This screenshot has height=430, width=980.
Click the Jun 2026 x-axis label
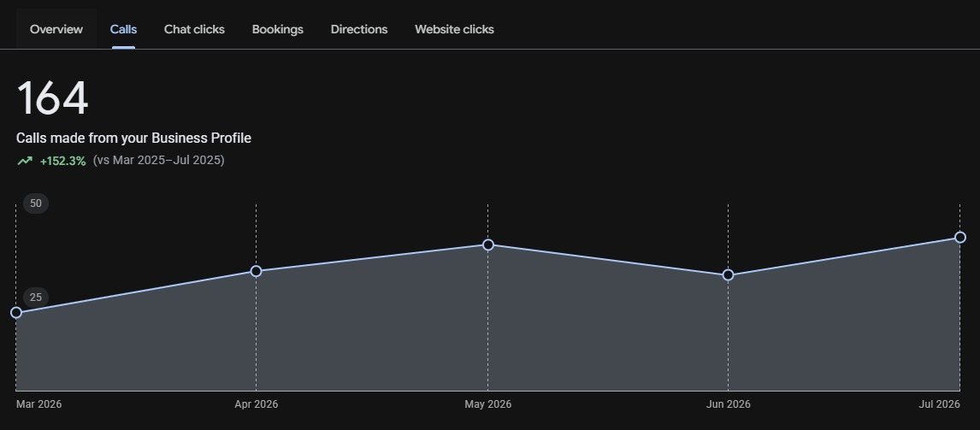click(728, 404)
